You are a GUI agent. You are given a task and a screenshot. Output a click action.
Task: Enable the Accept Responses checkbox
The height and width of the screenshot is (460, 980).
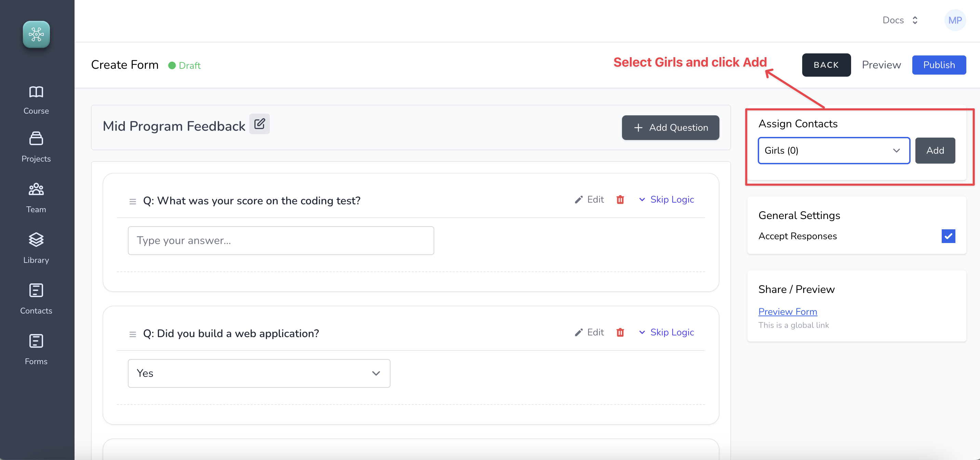pyautogui.click(x=948, y=236)
